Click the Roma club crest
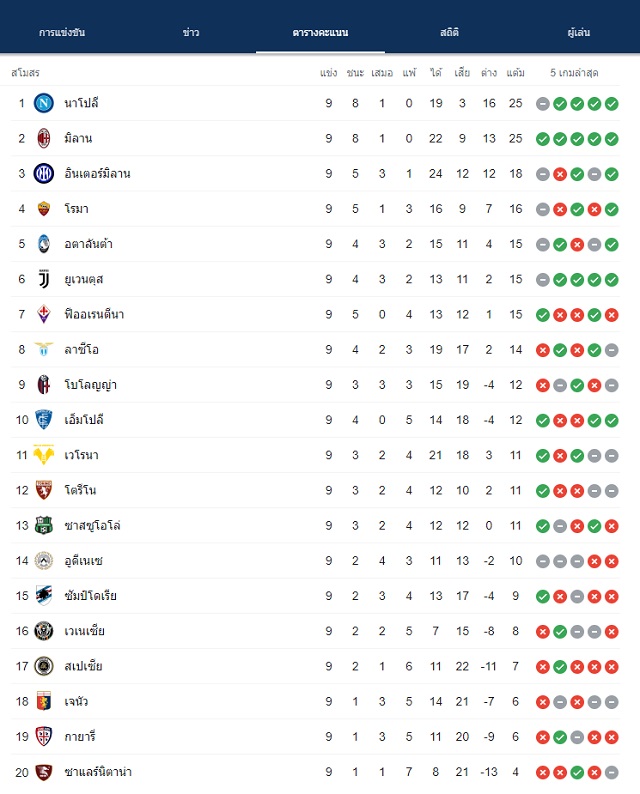The height and width of the screenshot is (794, 640). 44,209
